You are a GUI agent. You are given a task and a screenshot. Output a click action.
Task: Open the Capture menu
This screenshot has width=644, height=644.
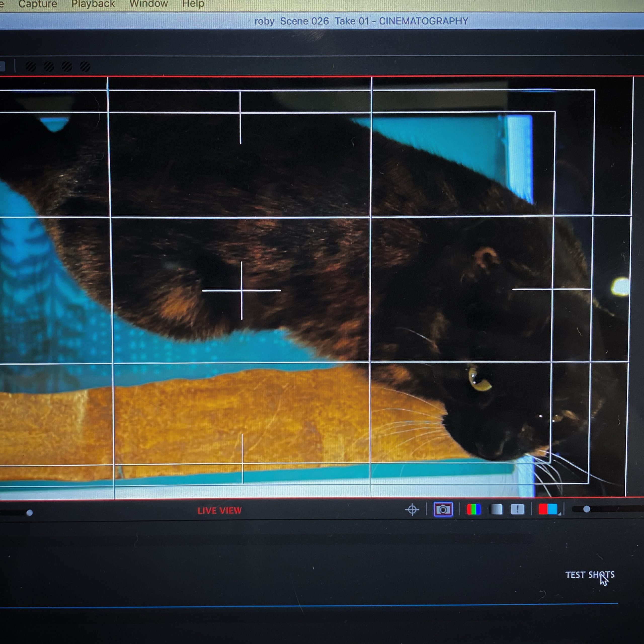[x=38, y=4]
